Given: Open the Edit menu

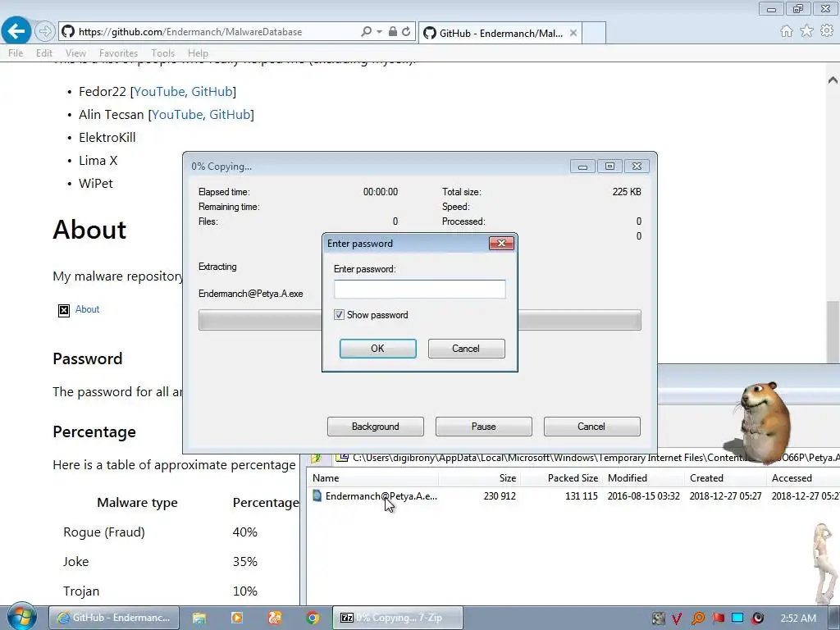Looking at the screenshot, I should pos(44,53).
